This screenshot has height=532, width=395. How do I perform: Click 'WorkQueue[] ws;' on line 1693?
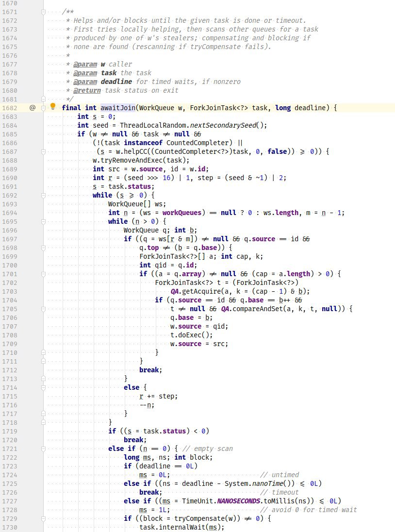click(x=137, y=204)
